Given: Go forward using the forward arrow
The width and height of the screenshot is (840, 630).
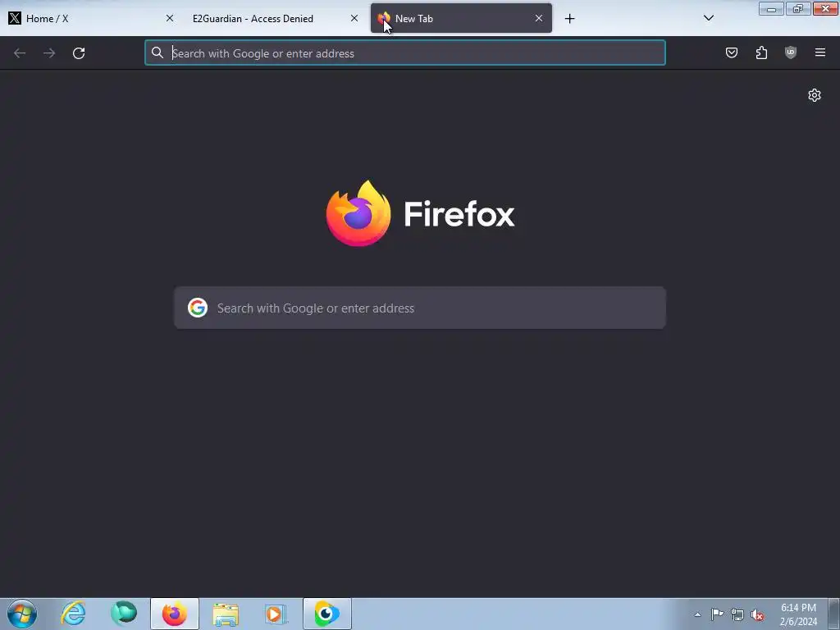Looking at the screenshot, I should pos(49,53).
